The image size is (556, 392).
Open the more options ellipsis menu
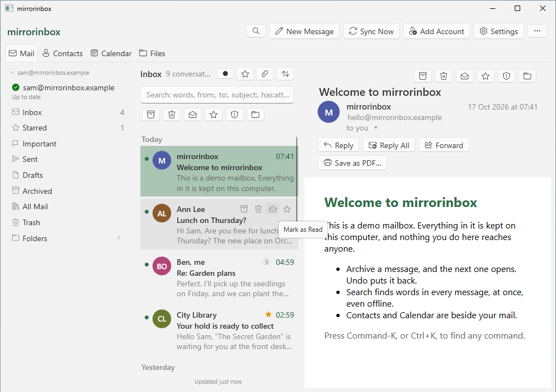click(537, 31)
